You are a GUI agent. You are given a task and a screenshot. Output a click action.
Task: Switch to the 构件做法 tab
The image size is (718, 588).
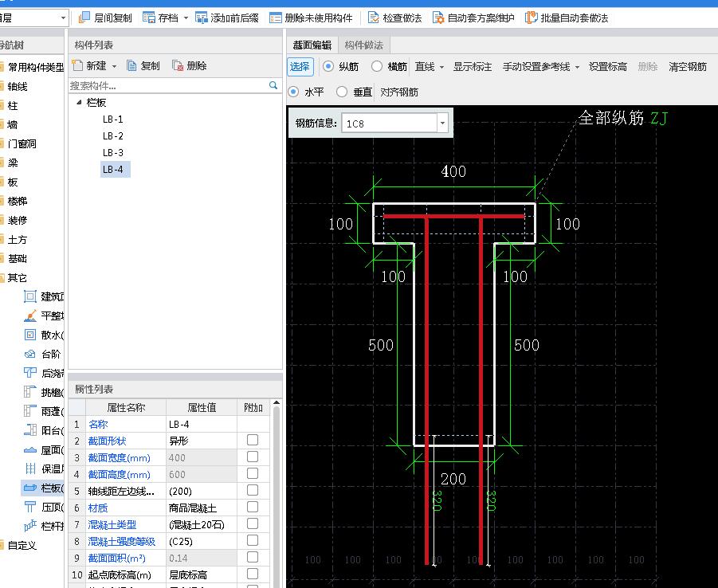click(x=364, y=45)
